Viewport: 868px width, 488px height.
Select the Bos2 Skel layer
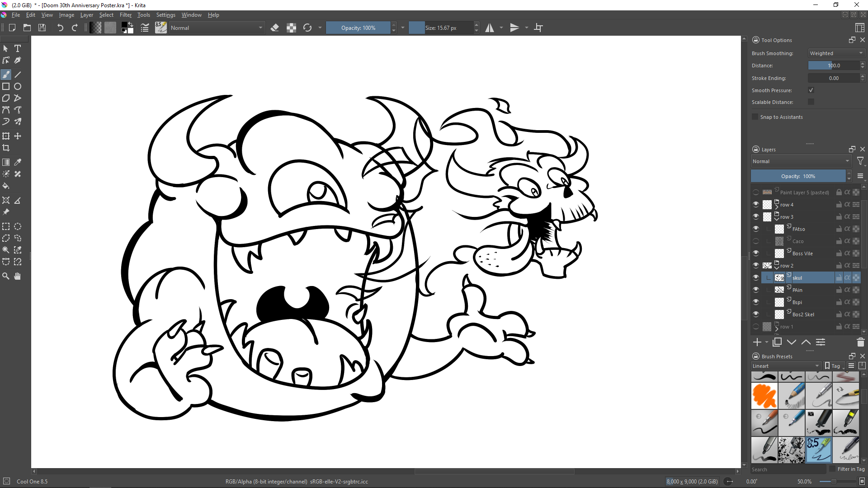(x=803, y=314)
